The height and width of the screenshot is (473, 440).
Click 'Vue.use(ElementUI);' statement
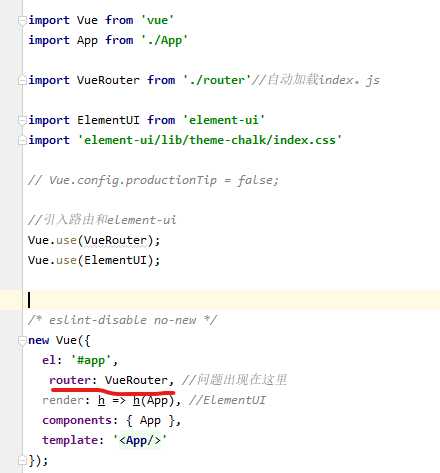[94, 260]
